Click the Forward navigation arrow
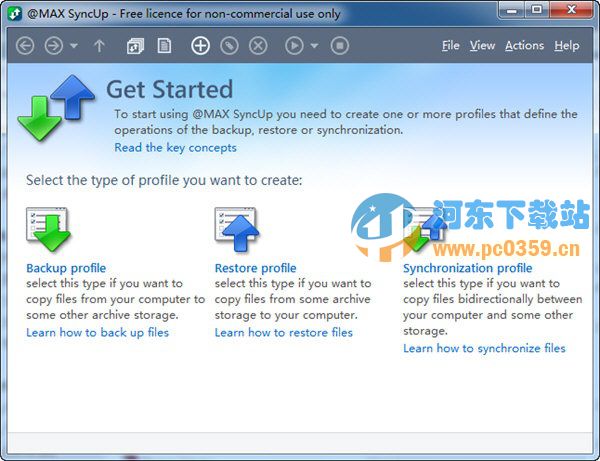 54,46
